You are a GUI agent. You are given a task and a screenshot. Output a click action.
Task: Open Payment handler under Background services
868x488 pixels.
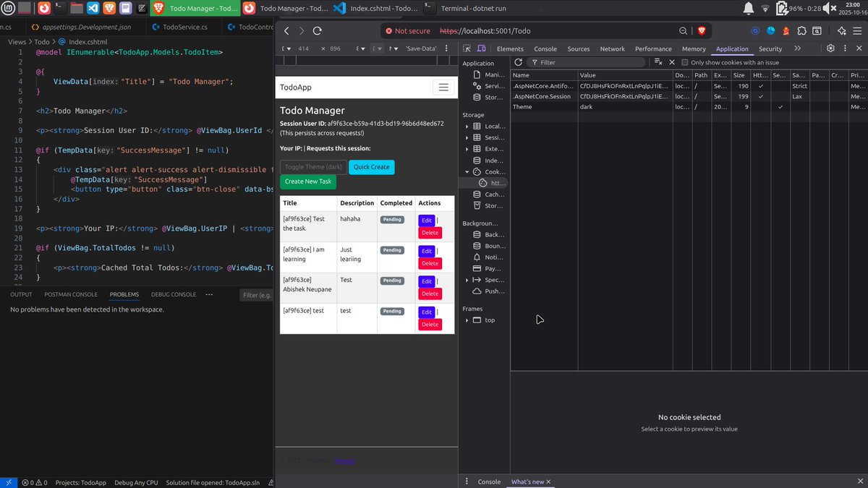click(x=490, y=268)
